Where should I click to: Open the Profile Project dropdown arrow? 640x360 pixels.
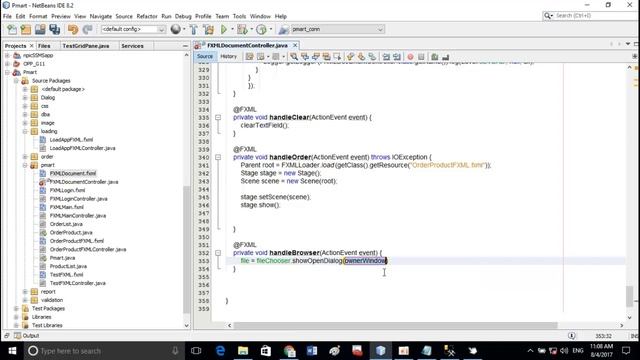pyautogui.click(x=270, y=29)
